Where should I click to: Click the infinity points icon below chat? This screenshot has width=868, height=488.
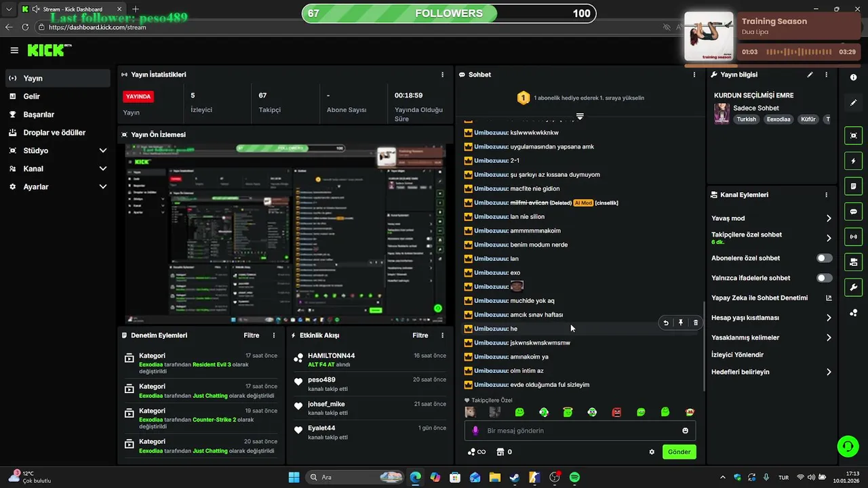[477, 452]
